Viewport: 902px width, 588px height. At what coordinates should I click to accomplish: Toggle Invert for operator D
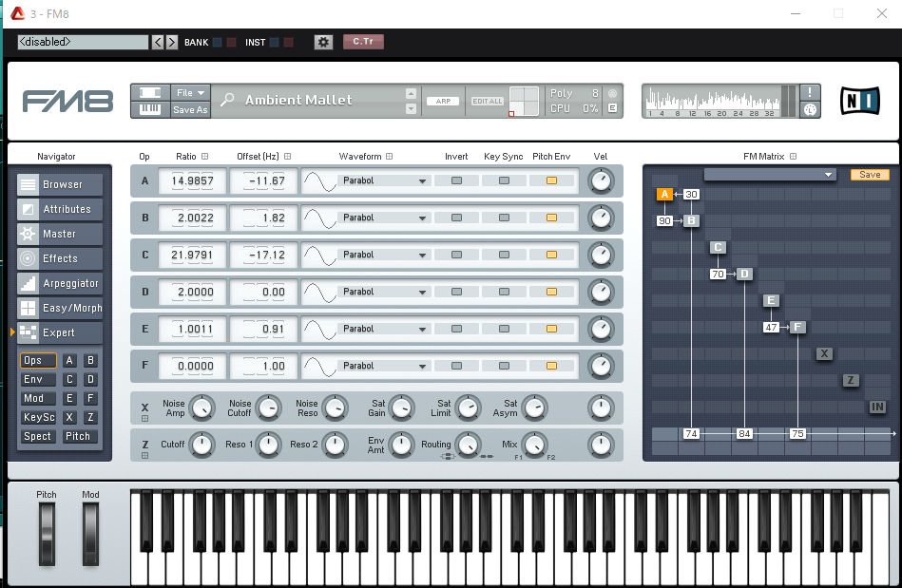(456, 292)
